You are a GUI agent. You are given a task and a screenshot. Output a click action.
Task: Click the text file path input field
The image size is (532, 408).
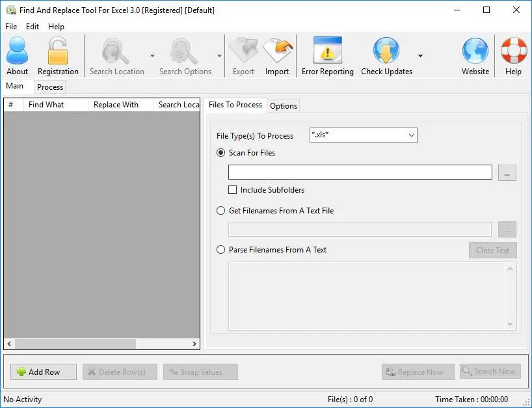(360, 230)
